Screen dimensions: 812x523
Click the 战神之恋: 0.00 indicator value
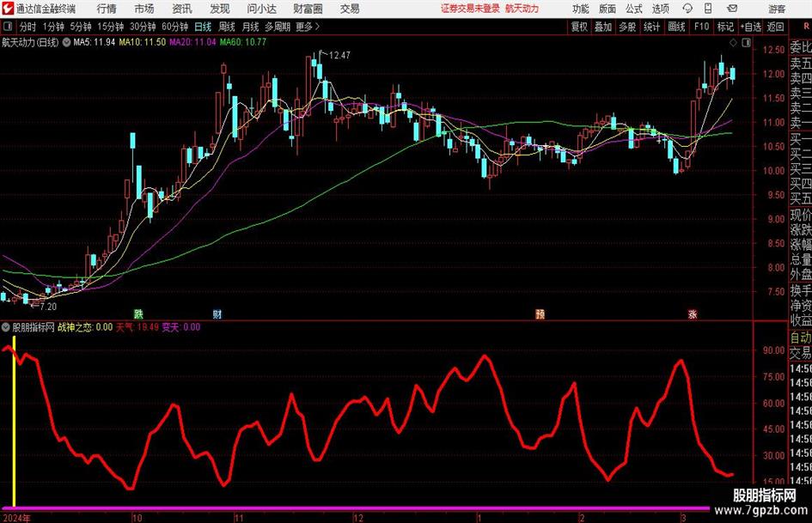tap(85, 327)
